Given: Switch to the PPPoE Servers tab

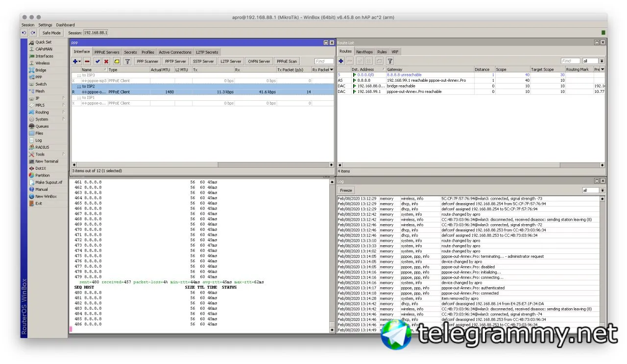Looking at the screenshot, I should pyautogui.click(x=107, y=52).
